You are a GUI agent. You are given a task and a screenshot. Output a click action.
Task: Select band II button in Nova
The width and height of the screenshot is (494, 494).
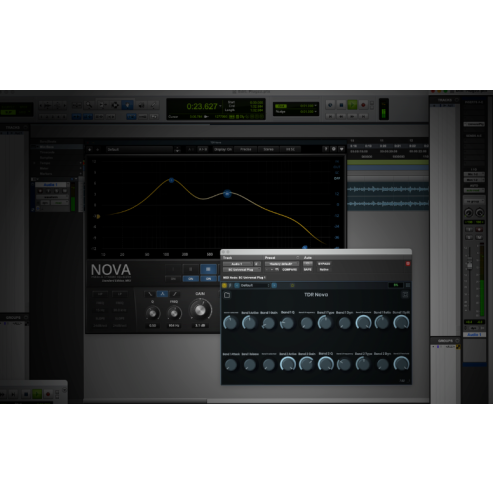[x=191, y=269]
